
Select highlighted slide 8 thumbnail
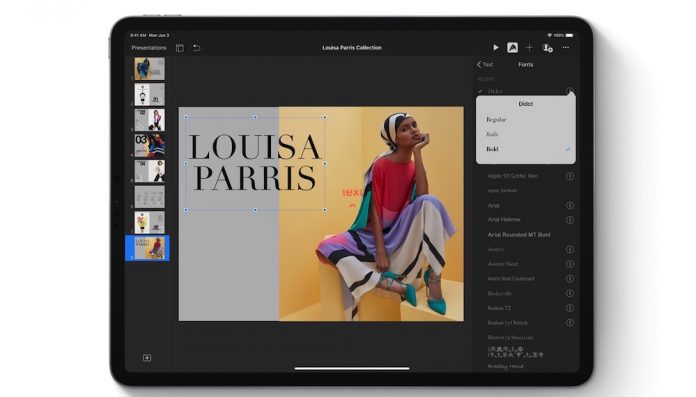pos(150,248)
